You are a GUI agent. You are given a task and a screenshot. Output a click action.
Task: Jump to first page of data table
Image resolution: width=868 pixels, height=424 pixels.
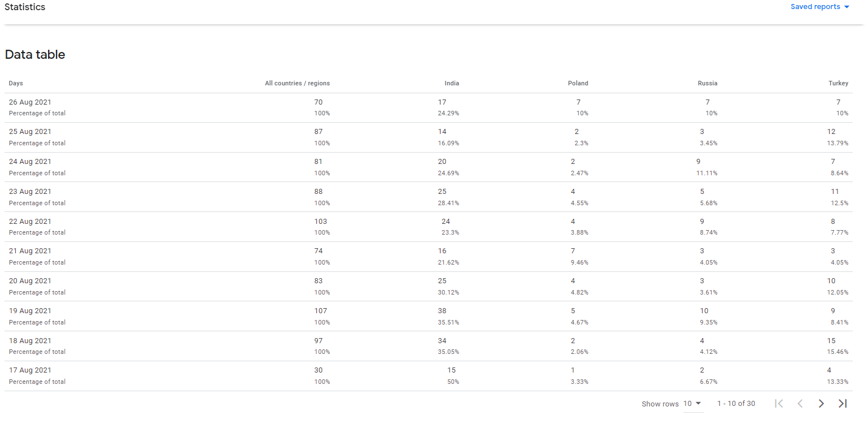779,404
